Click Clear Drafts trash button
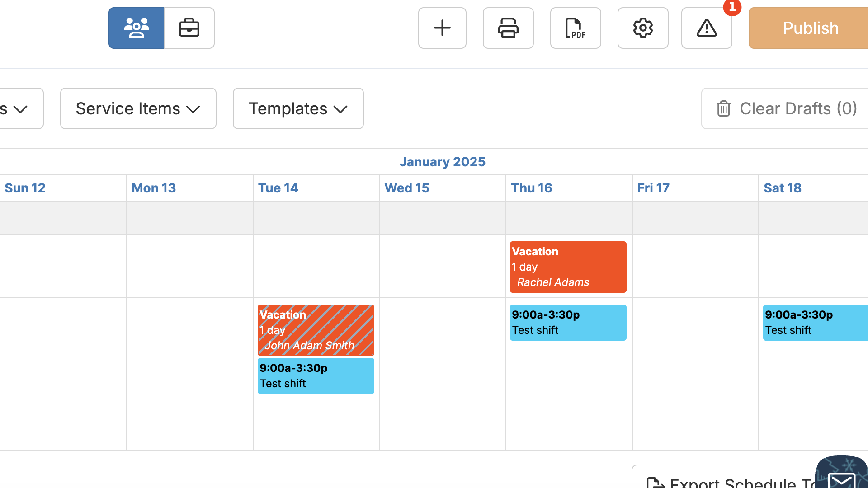This screenshot has width=868, height=488. pyautogui.click(x=786, y=108)
